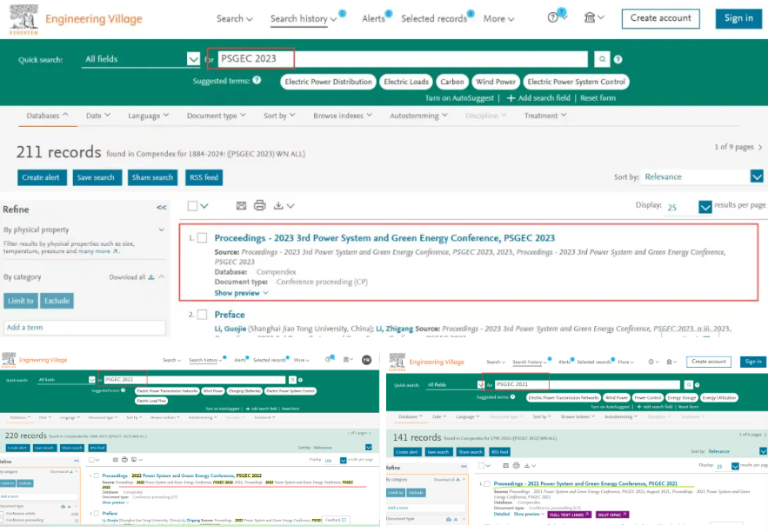Click the print icon above the PSGEC 2023 results
Screen dimensions: 768x532
[x=259, y=206]
